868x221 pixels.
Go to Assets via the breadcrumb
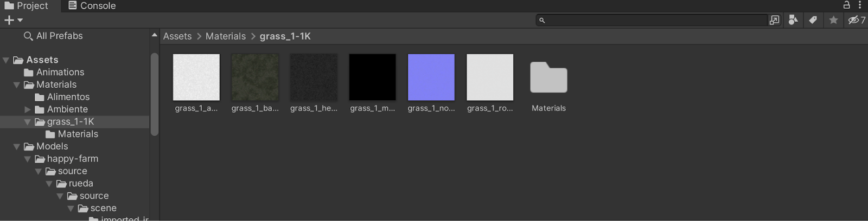pyautogui.click(x=177, y=36)
